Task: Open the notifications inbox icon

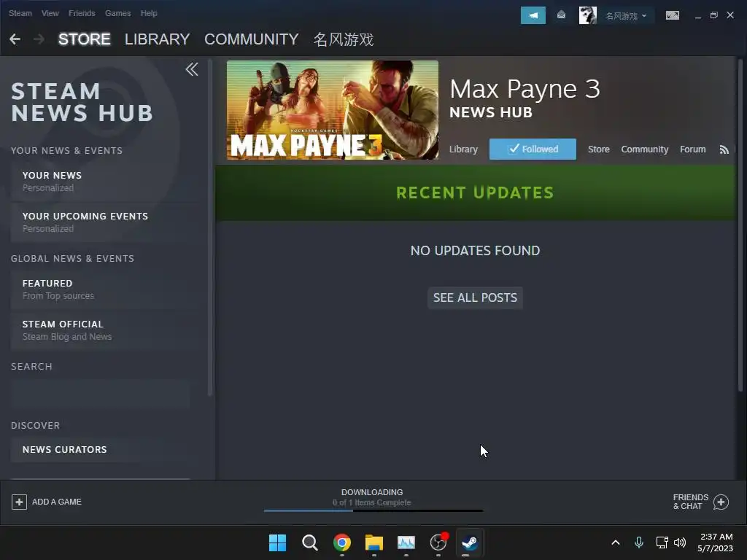Action: [x=561, y=15]
